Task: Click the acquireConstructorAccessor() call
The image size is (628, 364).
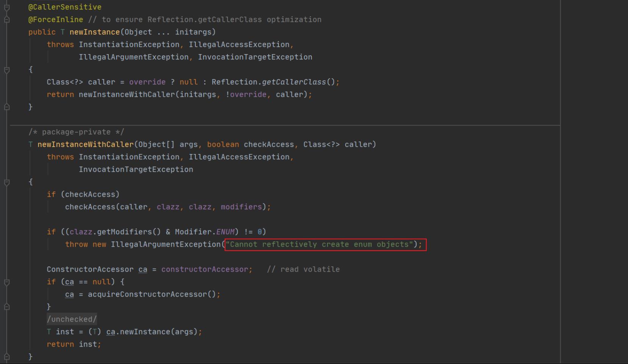Action: [152, 294]
